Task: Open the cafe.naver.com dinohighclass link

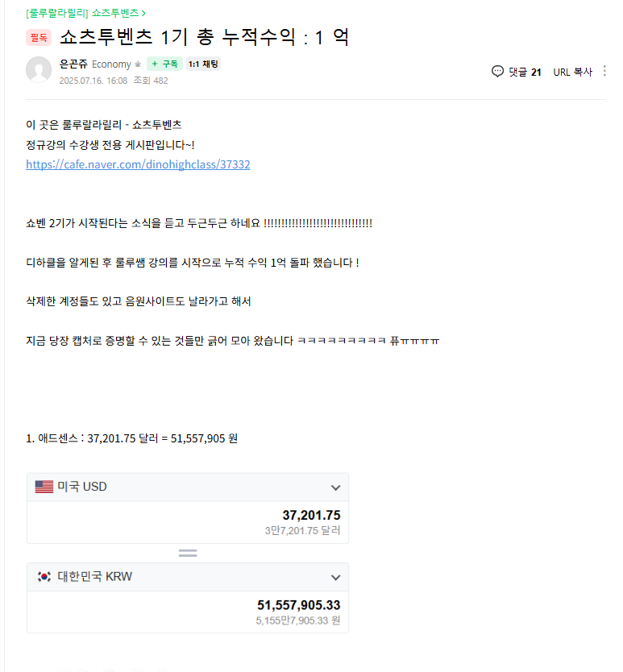Action: [x=138, y=164]
